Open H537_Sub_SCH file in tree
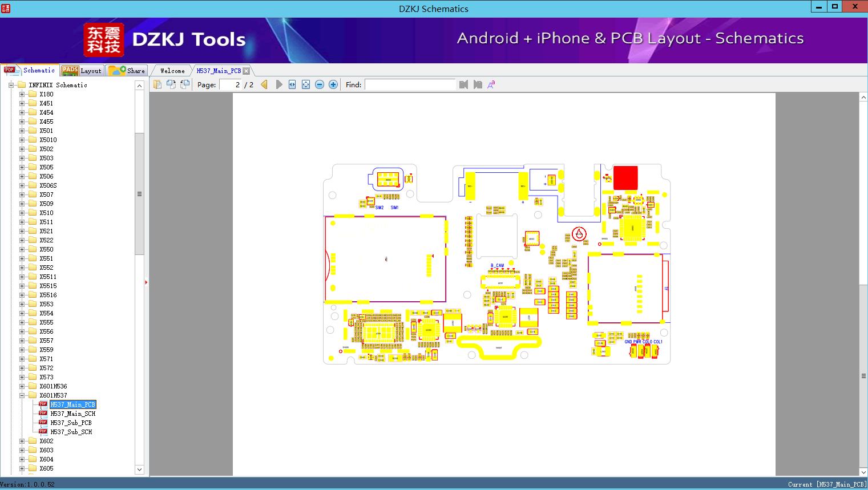Viewport: 868px width, 490px height. tap(71, 432)
